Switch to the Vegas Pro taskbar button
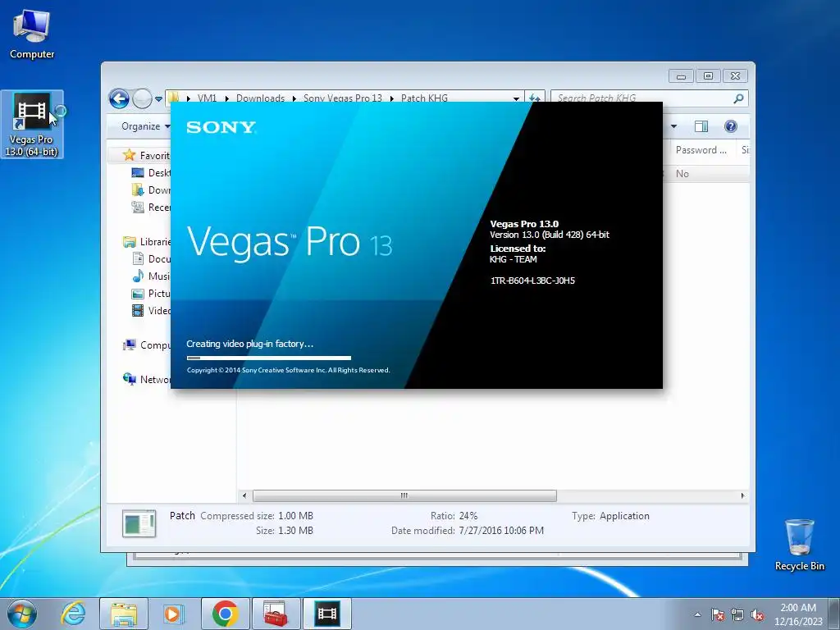The image size is (840, 630). [327, 614]
